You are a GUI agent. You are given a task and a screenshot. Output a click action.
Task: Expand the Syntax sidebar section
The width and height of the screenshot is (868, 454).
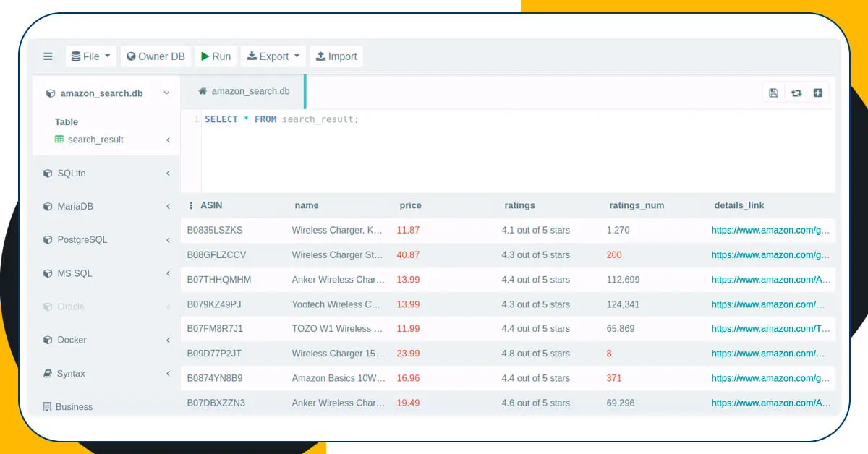pos(168,374)
